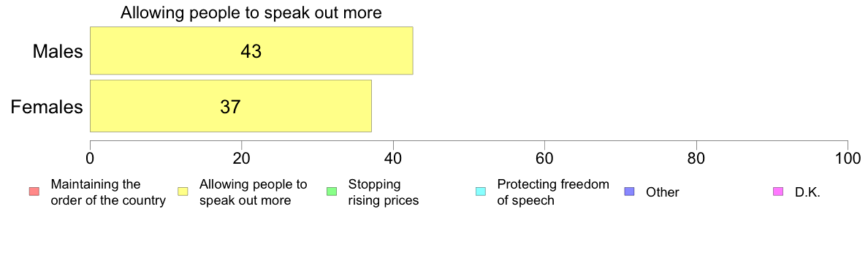The image size is (868, 269).
Task: Click the yellow Allowing people legend swatch
Action: (x=183, y=192)
